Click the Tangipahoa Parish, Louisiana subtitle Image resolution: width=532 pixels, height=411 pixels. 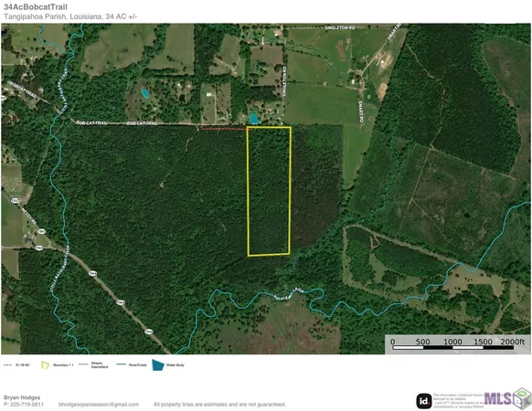70,16
